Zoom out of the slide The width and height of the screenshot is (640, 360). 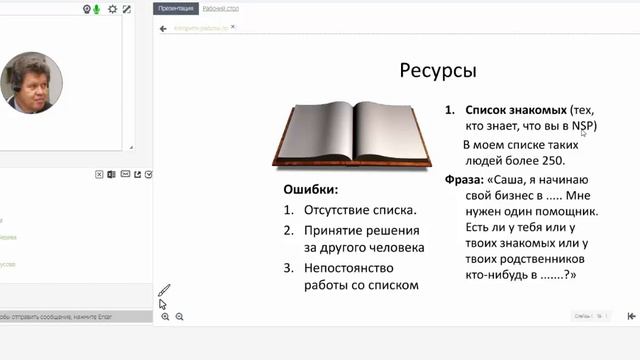point(179,317)
